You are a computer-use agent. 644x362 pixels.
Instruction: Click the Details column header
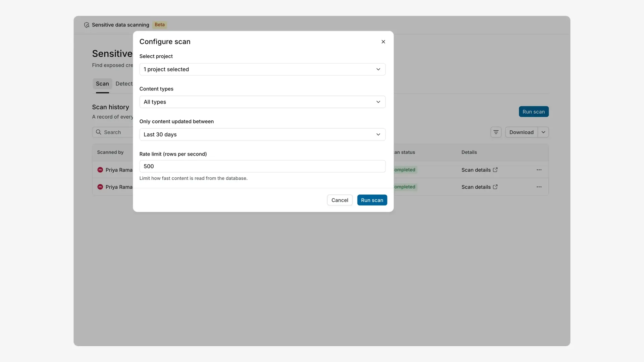coord(469,152)
